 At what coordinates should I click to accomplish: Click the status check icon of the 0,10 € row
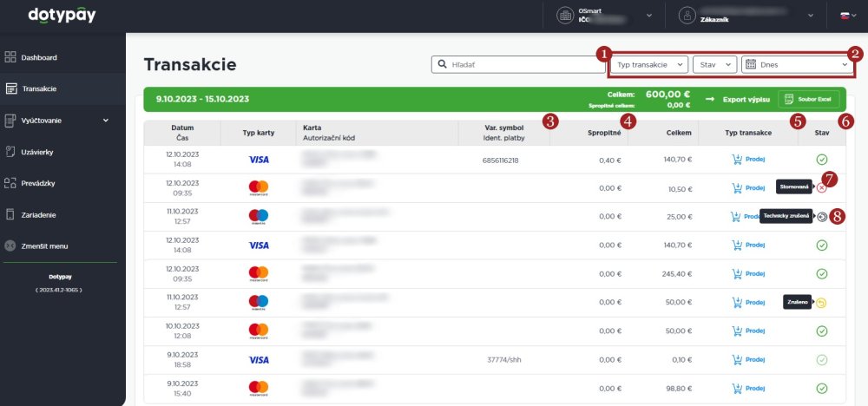click(x=821, y=359)
